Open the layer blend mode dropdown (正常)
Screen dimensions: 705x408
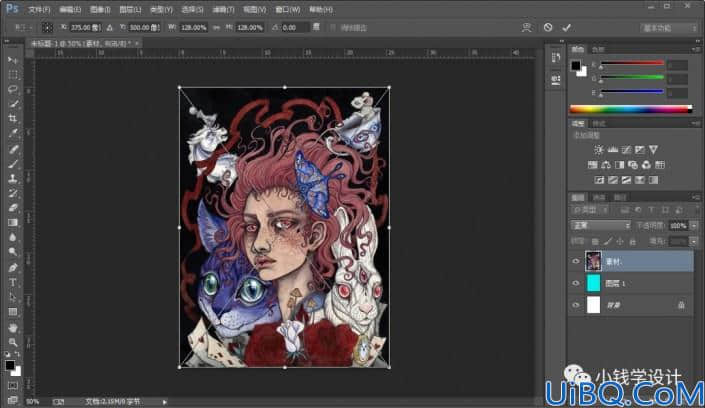point(600,225)
